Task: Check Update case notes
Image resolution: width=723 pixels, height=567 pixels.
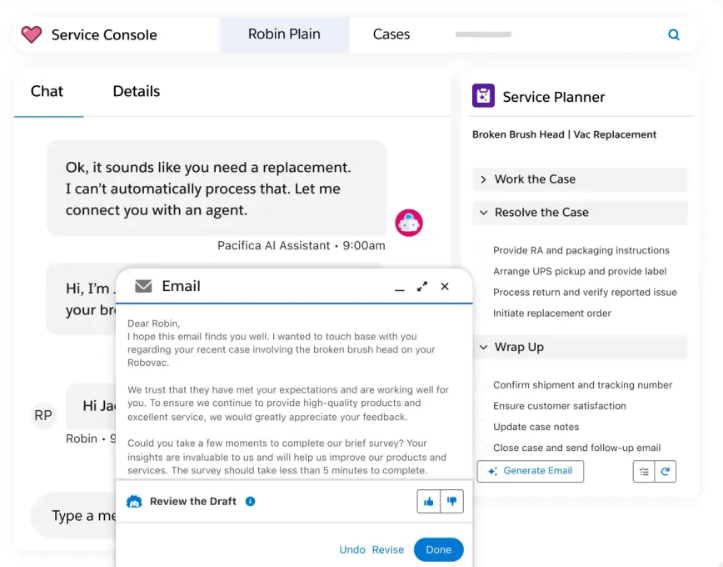Action: (481, 427)
